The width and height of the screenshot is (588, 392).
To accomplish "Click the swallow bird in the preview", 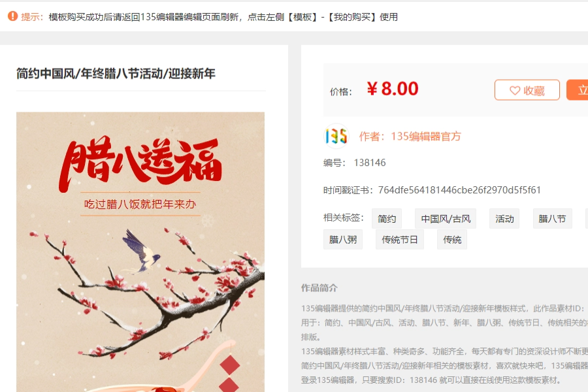I will point(140,251).
